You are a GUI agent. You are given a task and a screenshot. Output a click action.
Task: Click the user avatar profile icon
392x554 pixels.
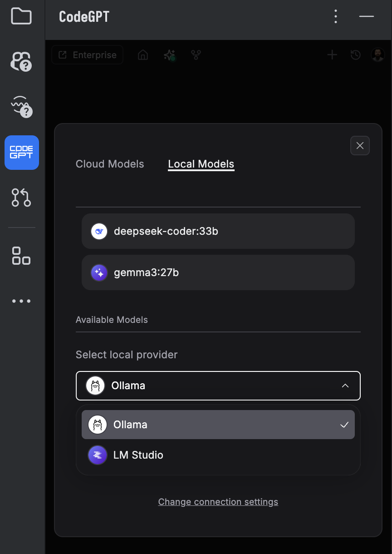[x=377, y=55]
